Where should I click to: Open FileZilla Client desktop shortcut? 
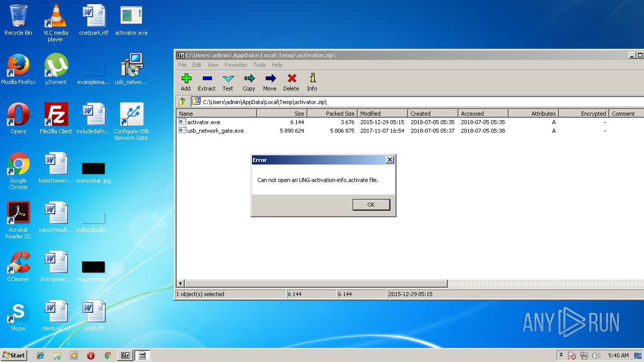pos(55,119)
